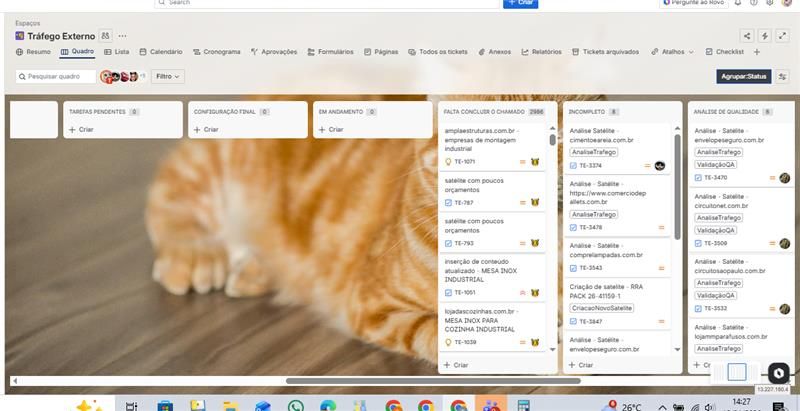Show hidden system tray icons chevron
Screen dimensions: 800x411
[x=662, y=407]
